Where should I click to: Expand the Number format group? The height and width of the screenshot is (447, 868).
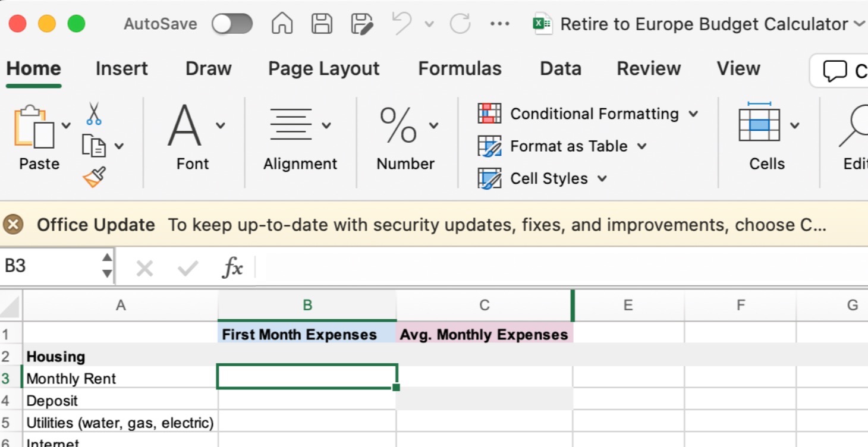406,137
